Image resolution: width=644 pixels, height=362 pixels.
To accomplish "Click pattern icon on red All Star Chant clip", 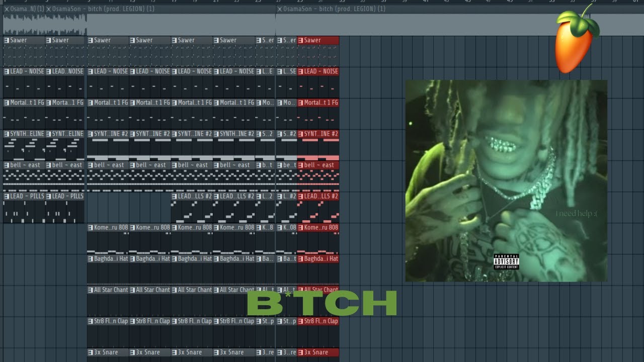I will tap(300, 290).
